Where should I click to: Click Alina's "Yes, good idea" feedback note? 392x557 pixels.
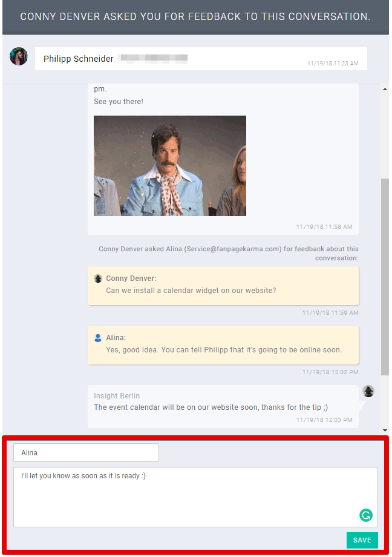(223, 345)
